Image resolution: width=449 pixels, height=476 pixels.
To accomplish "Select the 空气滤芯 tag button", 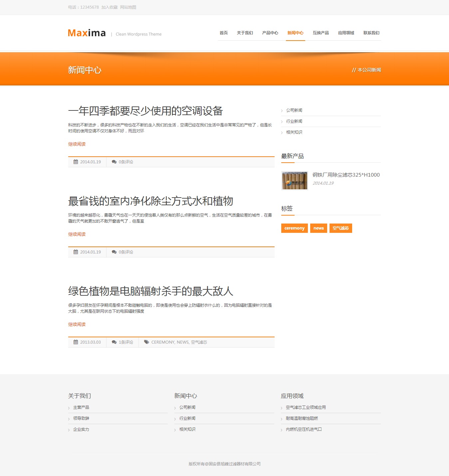I will coord(340,228).
